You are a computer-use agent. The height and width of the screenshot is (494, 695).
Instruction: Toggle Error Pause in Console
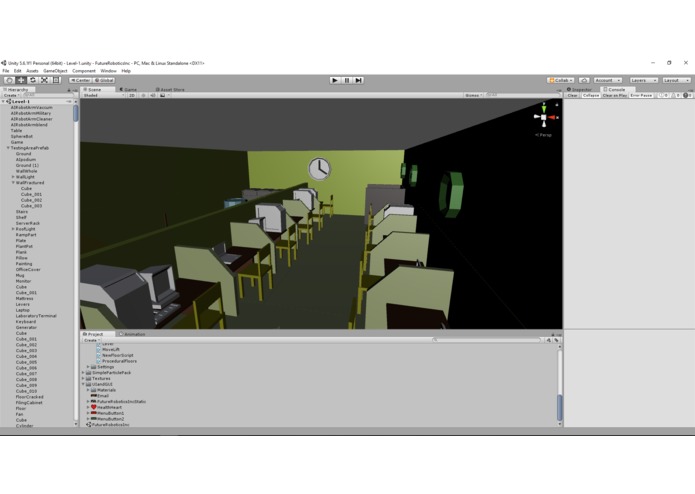pos(641,95)
